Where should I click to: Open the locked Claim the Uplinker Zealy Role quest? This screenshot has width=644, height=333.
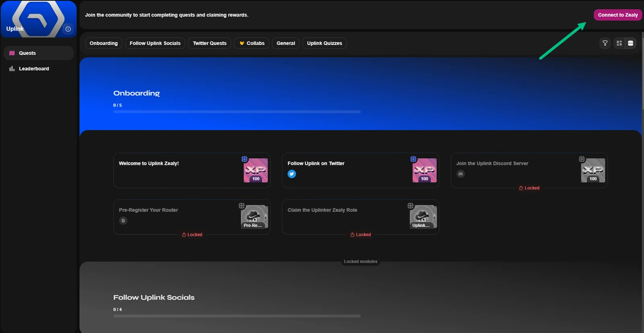click(x=361, y=217)
